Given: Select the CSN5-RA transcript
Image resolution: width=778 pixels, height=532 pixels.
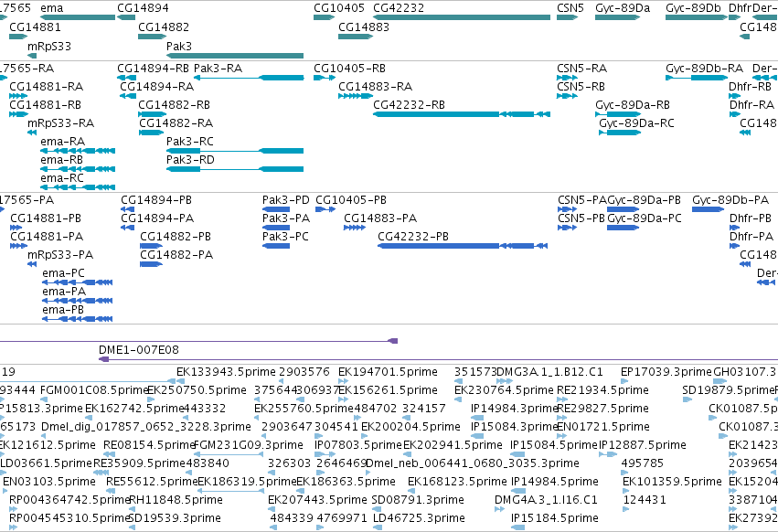Looking at the screenshot, I should 567,78.
